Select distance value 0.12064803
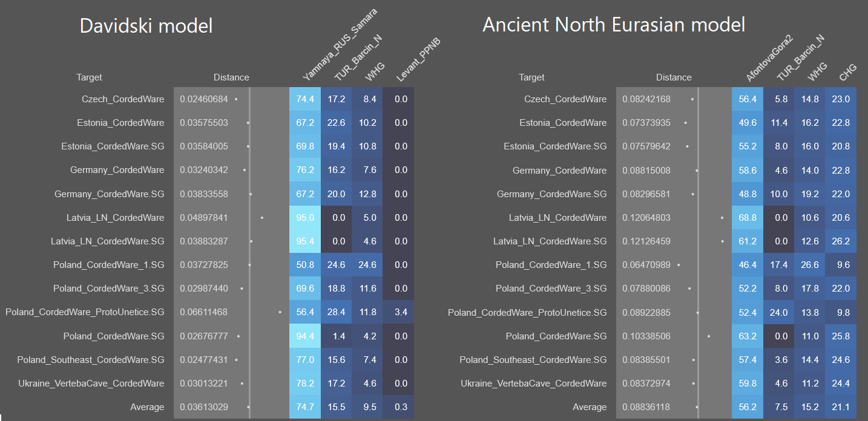 [646, 218]
